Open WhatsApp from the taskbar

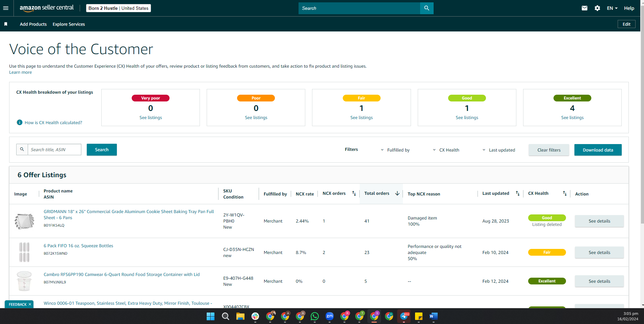pos(315,316)
